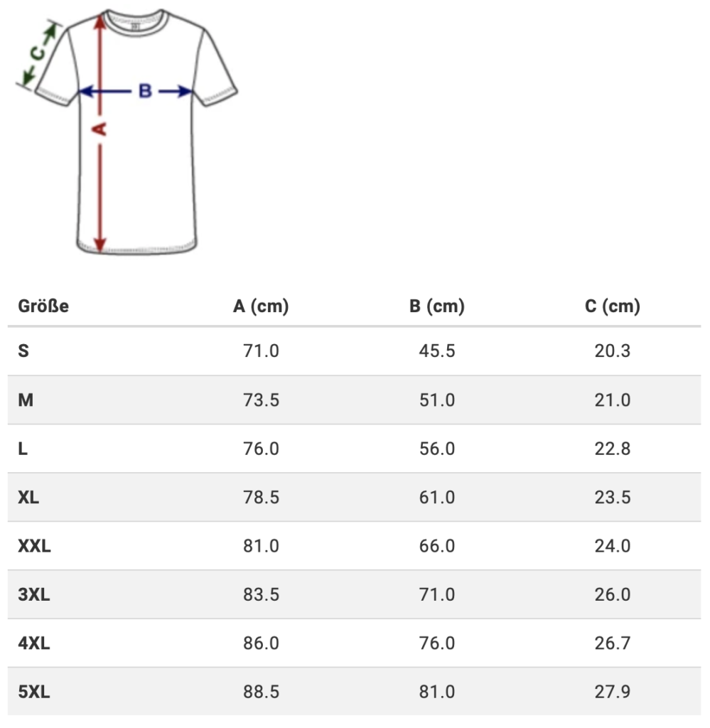Click the T-shirt size diagram
Image resolution: width=710 pixels, height=728 pixels.
point(127,132)
